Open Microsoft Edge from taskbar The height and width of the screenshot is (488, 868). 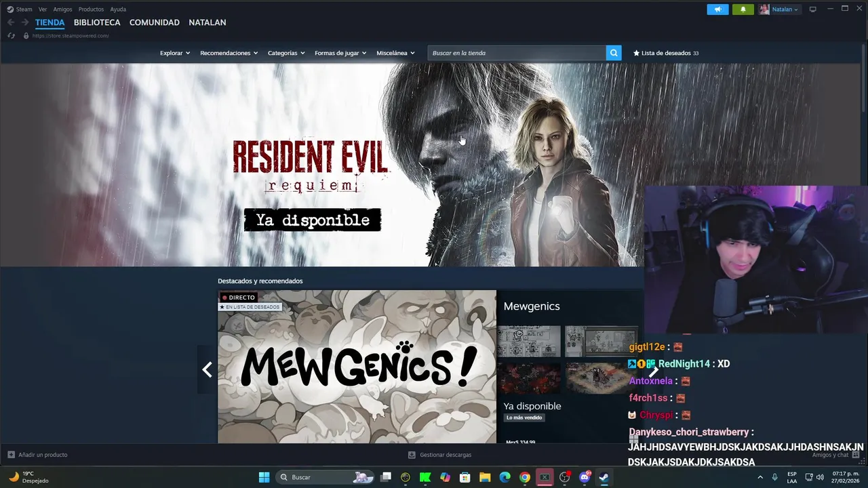click(505, 477)
